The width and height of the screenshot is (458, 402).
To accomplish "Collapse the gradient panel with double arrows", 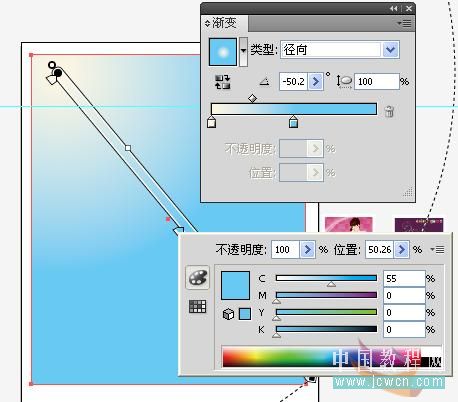I will [x=394, y=9].
